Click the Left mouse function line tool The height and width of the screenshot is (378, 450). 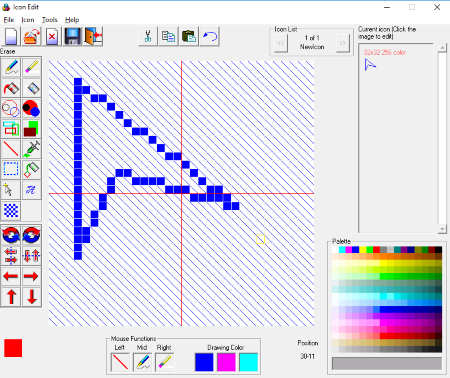coord(120,362)
